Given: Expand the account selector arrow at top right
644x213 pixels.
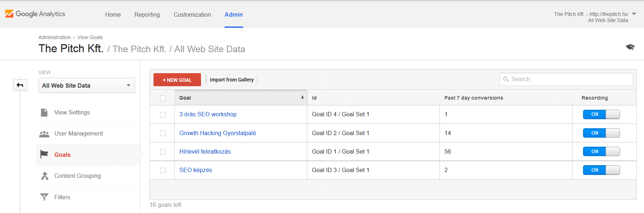Looking at the screenshot, I should (x=634, y=14).
